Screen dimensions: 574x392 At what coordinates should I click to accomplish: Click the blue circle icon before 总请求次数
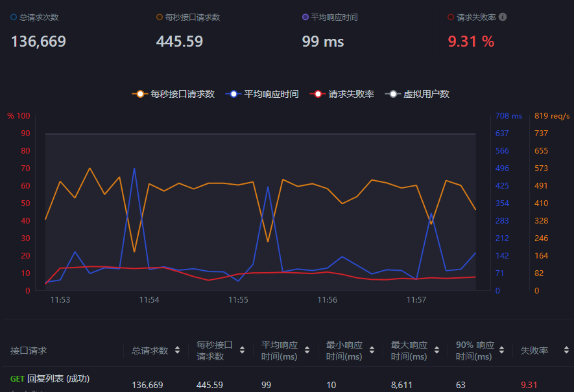[14, 17]
